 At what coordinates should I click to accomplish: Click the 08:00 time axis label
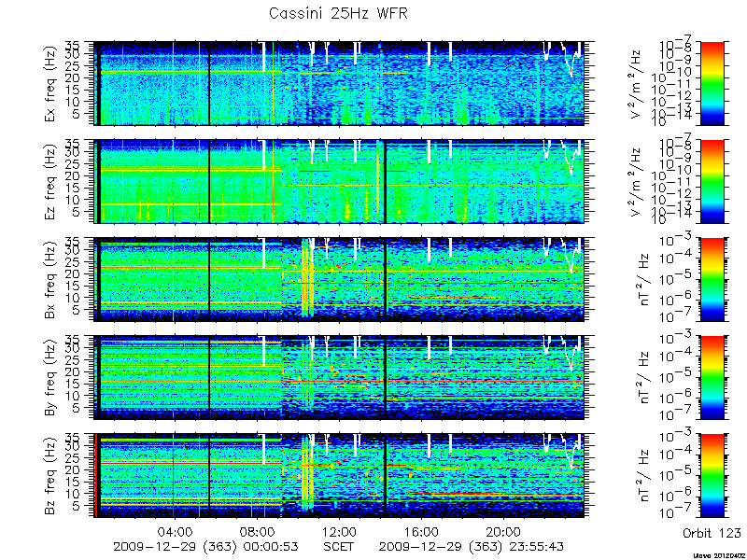(x=258, y=531)
